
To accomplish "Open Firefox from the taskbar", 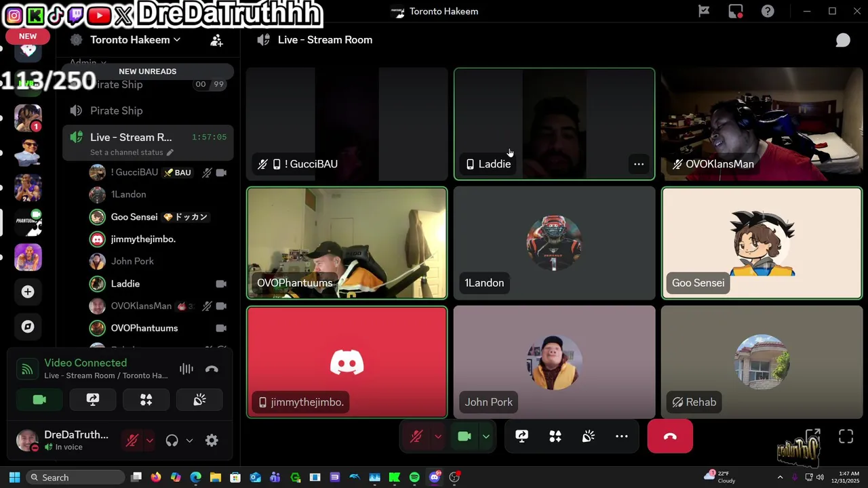I will click(x=156, y=477).
